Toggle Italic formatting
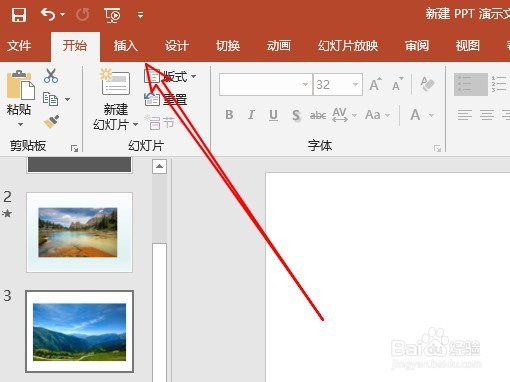Viewport: 510px width, 382px height. click(251, 115)
